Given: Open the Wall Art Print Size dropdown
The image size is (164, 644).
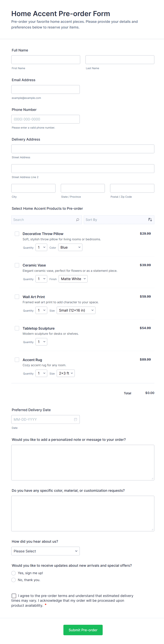Looking at the screenshot, I should [x=76, y=311].
